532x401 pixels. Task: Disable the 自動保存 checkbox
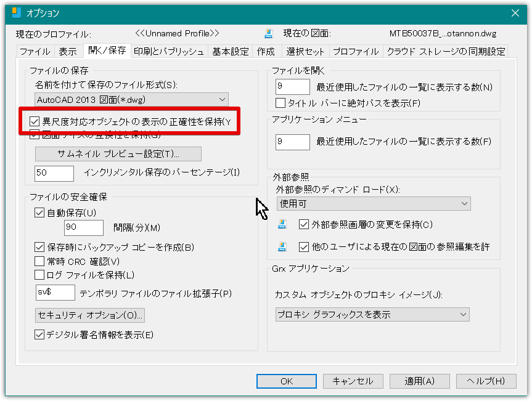click(x=40, y=213)
